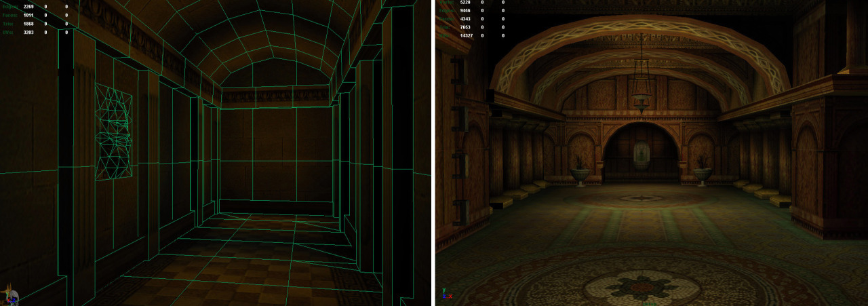Select the fountain inside the central archway

[x=641, y=155]
